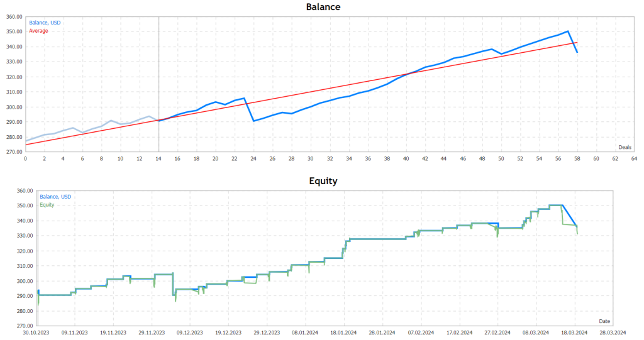
Task: Click the 30.10.2023 date label
Action: pos(38,333)
